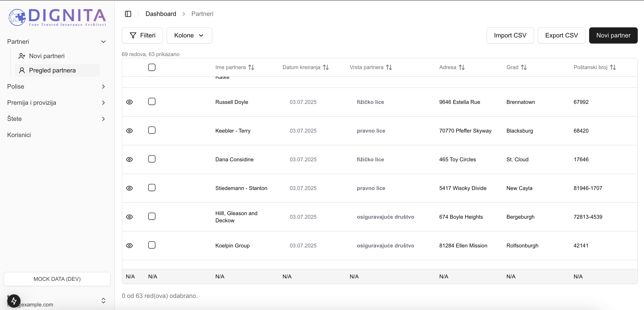Open the account switcher at sidebar bottom
The image size is (644, 310).
pyautogui.click(x=103, y=301)
